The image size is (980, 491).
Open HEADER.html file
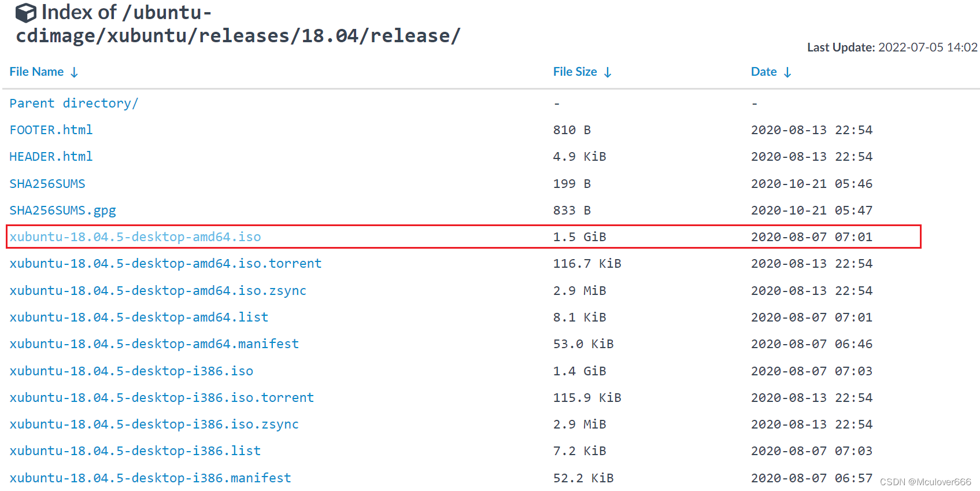point(51,157)
